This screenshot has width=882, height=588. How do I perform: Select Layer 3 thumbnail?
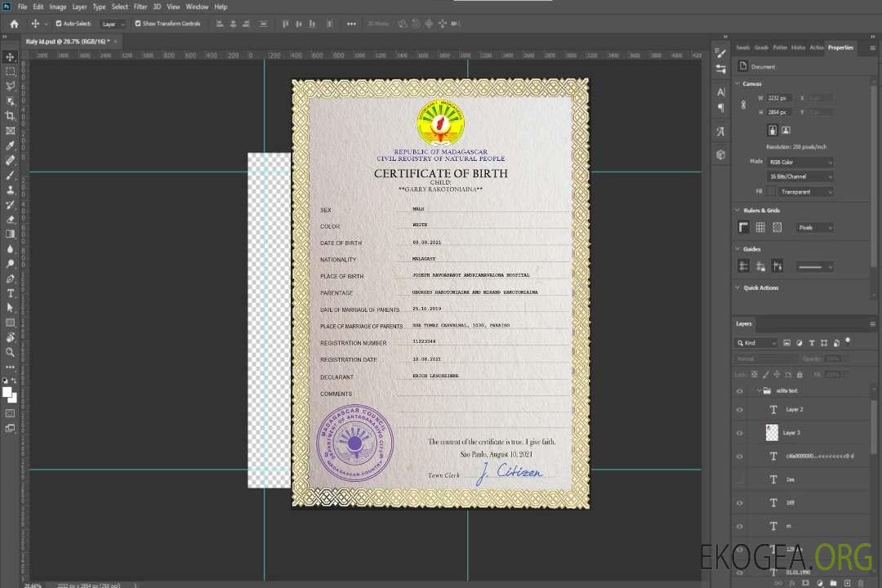click(x=772, y=432)
